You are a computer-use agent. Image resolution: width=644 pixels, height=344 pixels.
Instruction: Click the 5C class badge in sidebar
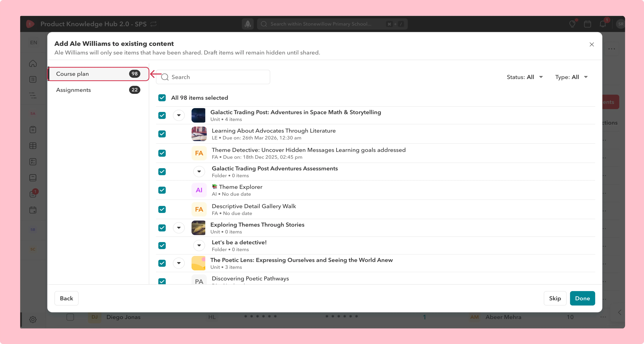pyautogui.click(x=33, y=249)
